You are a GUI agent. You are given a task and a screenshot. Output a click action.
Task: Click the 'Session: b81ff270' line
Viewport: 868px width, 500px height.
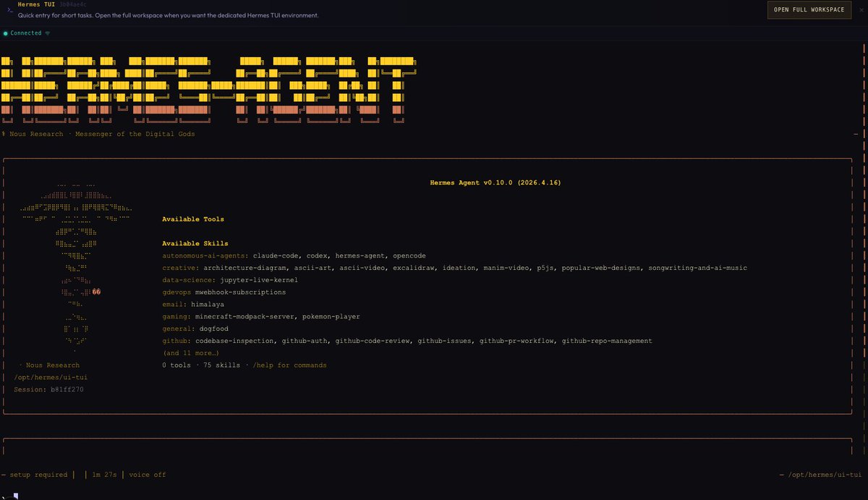(x=48, y=390)
